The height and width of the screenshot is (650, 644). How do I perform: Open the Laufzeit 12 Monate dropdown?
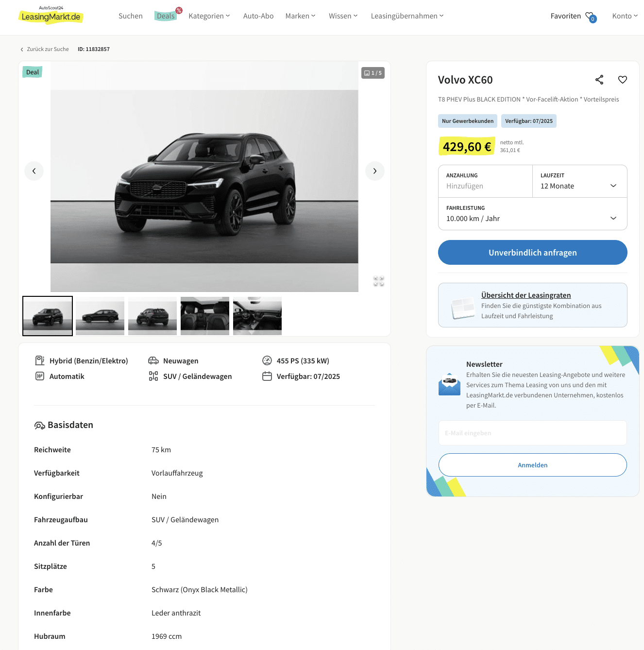[x=580, y=181]
